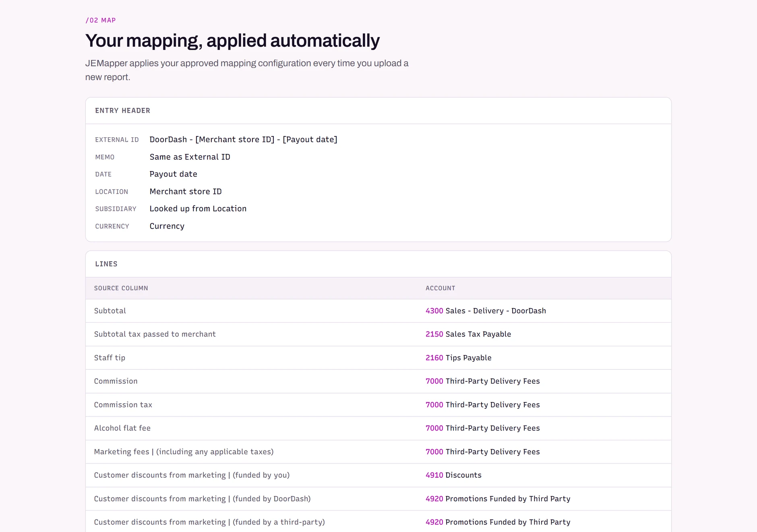Click the 'Subtotal' source column cell
This screenshot has height=532, width=757.
point(110,311)
